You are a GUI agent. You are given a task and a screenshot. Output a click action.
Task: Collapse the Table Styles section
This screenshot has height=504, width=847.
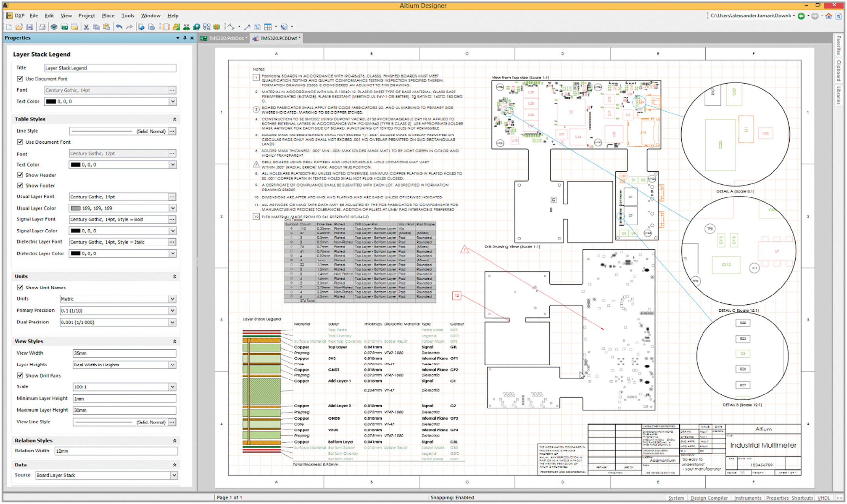pyautogui.click(x=174, y=119)
